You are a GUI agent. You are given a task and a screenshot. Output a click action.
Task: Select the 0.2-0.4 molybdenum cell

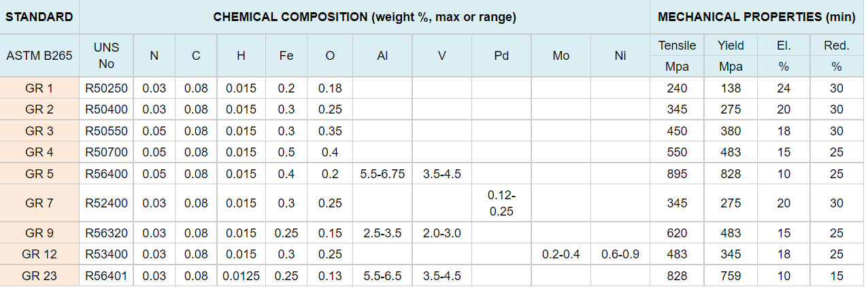[561, 254]
